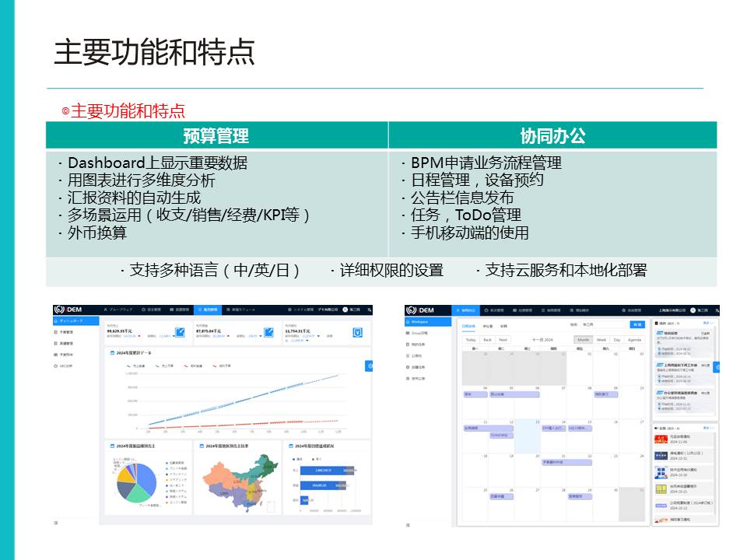Click the blue edit icon in the second KPI card

pos(268,334)
